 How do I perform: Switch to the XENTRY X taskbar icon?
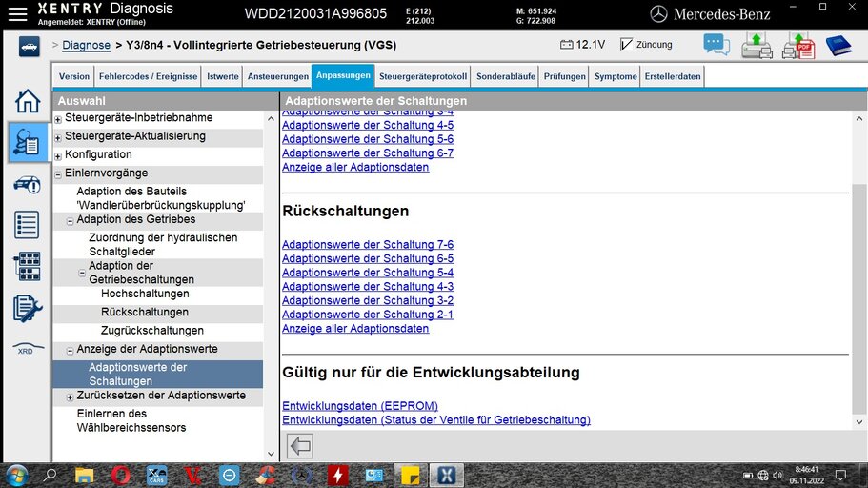[446, 476]
